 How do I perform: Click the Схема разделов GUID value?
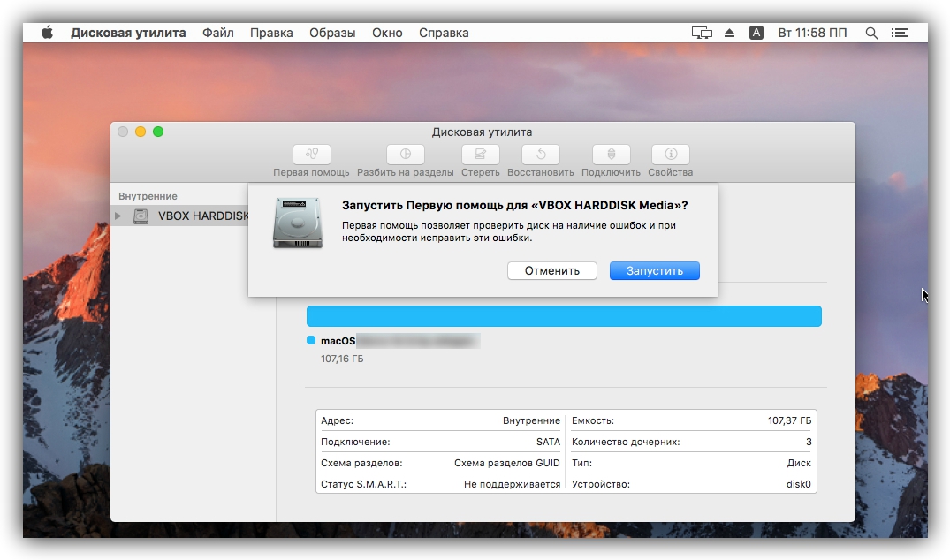click(x=507, y=463)
